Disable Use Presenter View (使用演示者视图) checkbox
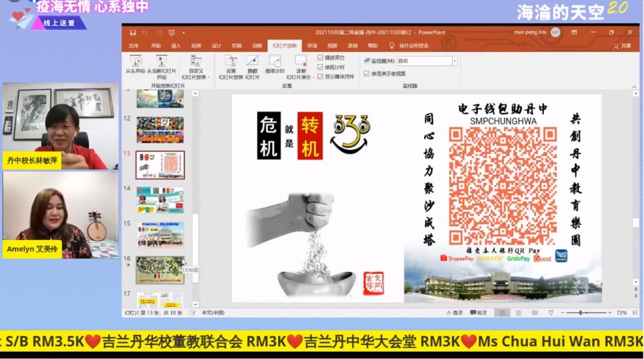This screenshot has width=644, height=359. (x=367, y=74)
